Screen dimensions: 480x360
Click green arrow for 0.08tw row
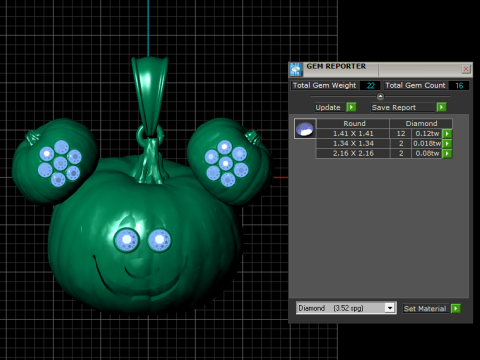pos(447,154)
